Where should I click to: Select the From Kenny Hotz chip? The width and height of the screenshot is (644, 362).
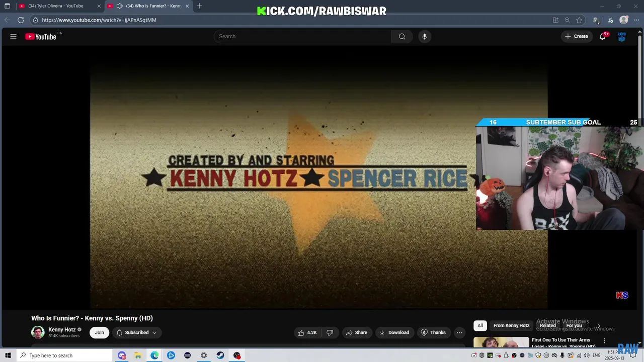[x=511, y=325]
